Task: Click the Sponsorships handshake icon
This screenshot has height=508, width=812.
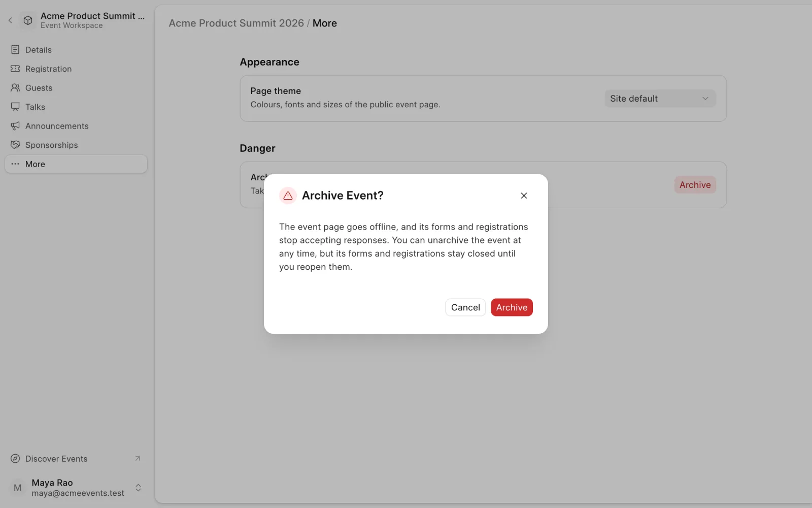Action: coord(15,145)
